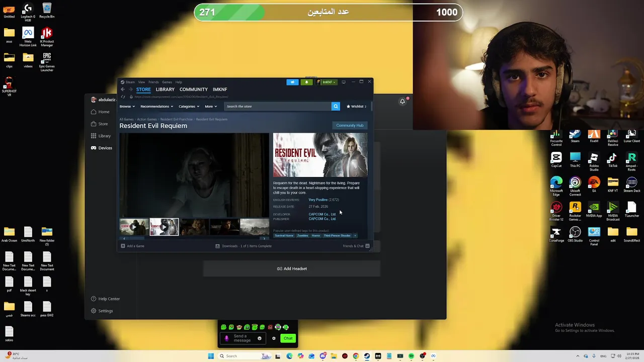Open the emoji picker in chat box

[260, 338]
